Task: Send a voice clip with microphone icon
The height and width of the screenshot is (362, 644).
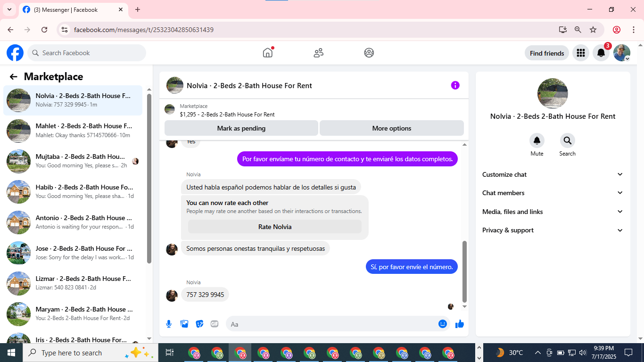Action: (169, 324)
